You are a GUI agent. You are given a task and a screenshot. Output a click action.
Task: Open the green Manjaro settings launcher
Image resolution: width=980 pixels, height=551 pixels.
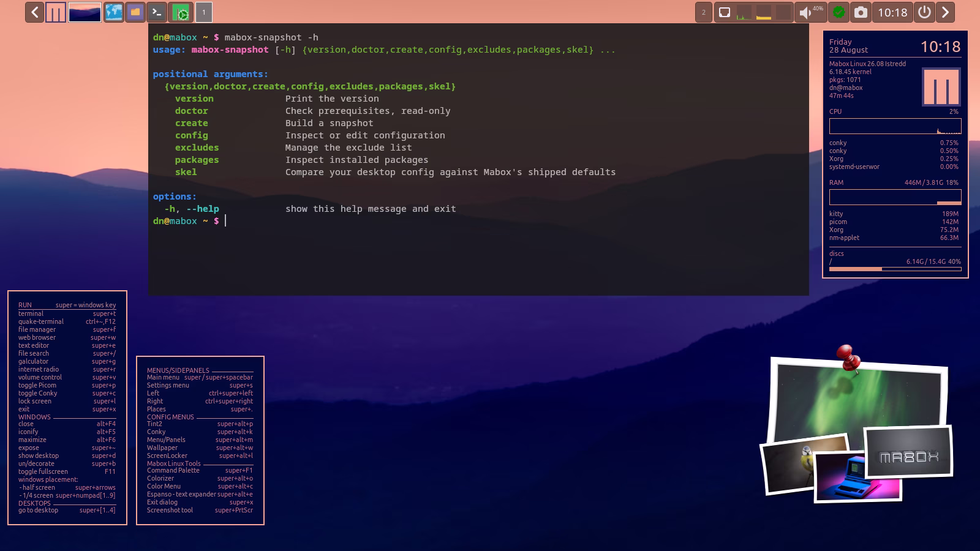(x=181, y=12)
